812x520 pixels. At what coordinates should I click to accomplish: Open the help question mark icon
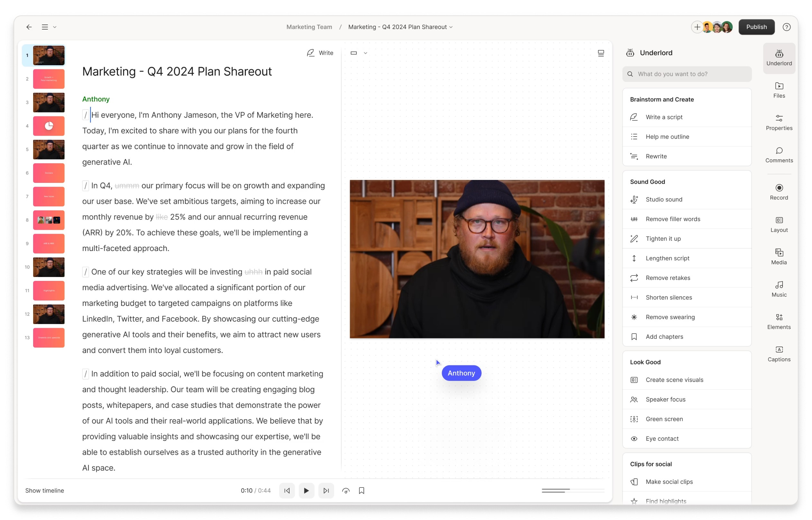click(786, 27)
